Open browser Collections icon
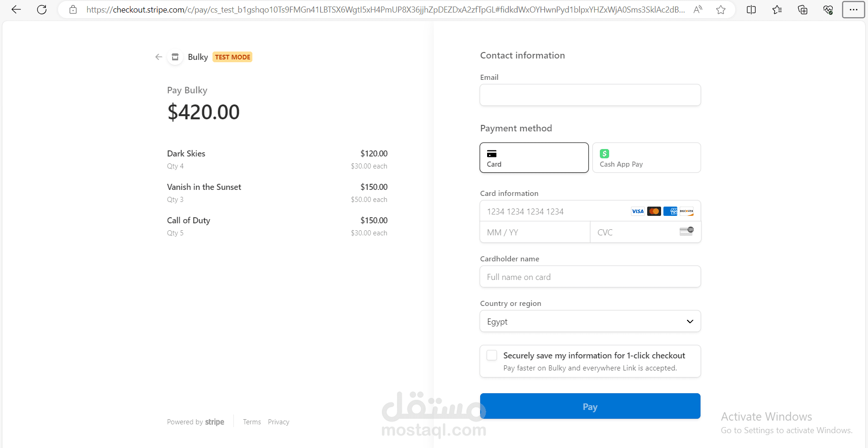This screenshot has width=868, height=448. (803, 10)
